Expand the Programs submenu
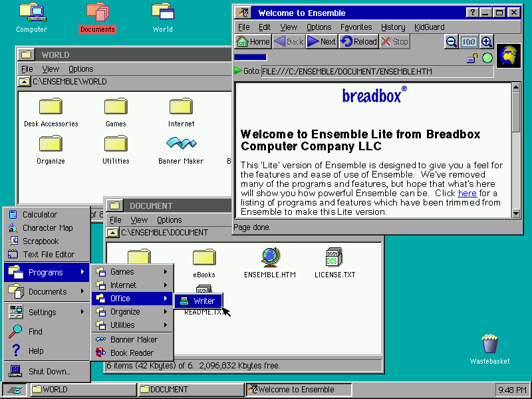532x399 pixels. click(47, 272)
